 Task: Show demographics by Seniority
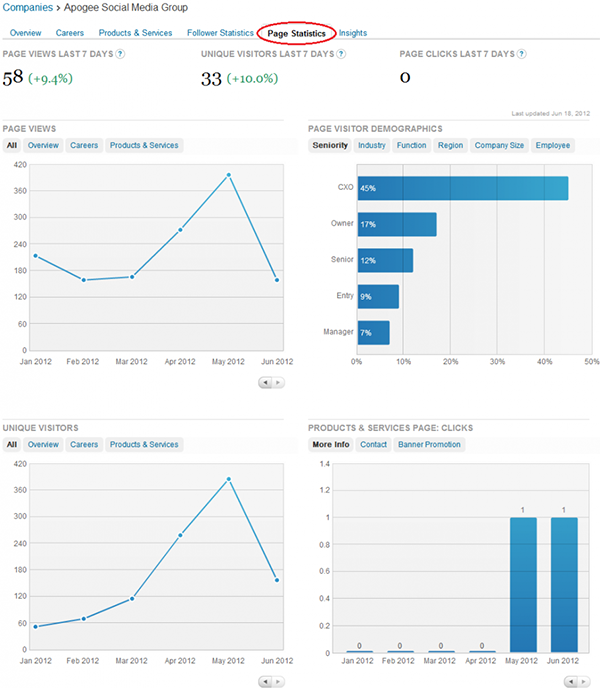330,145
